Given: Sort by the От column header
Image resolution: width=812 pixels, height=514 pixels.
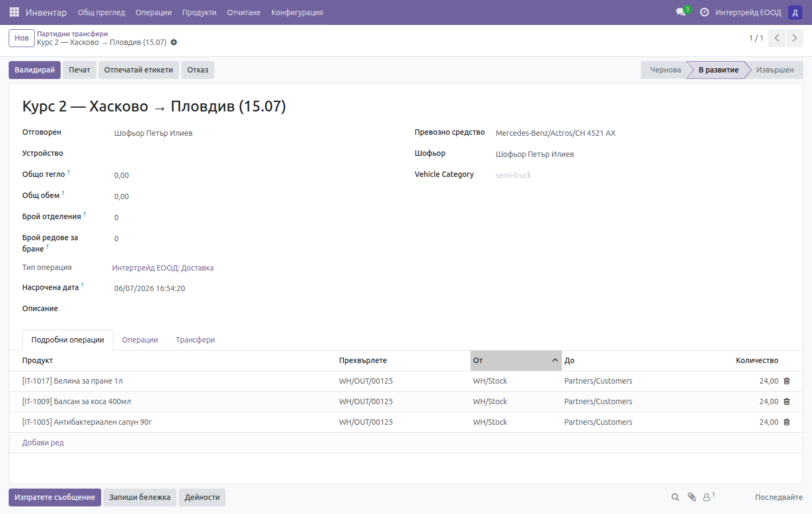Looking at the screenshot, I should [516, 360].
